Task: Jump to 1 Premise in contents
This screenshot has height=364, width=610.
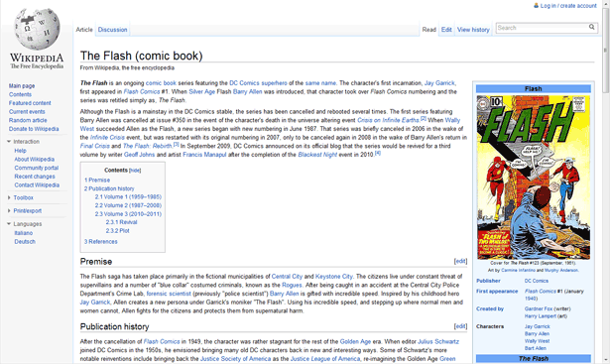Action: click(x=97, y=181)
